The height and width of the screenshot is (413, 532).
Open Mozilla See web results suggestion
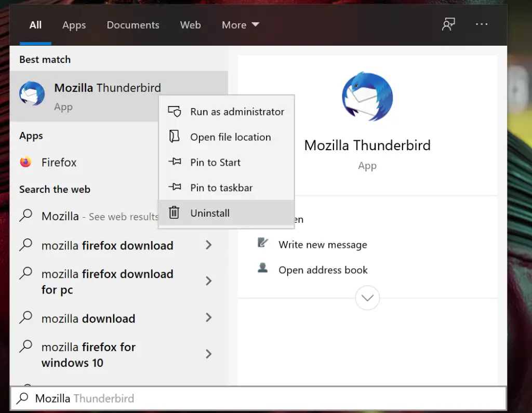click(100, 216)
